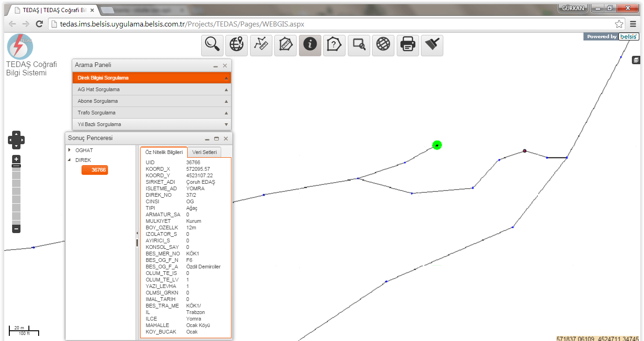Viewport: 644px width, 341px height.
Task: Expand the Yıl Bazlı Sorgulama section
Action: [x=152, y=124]
